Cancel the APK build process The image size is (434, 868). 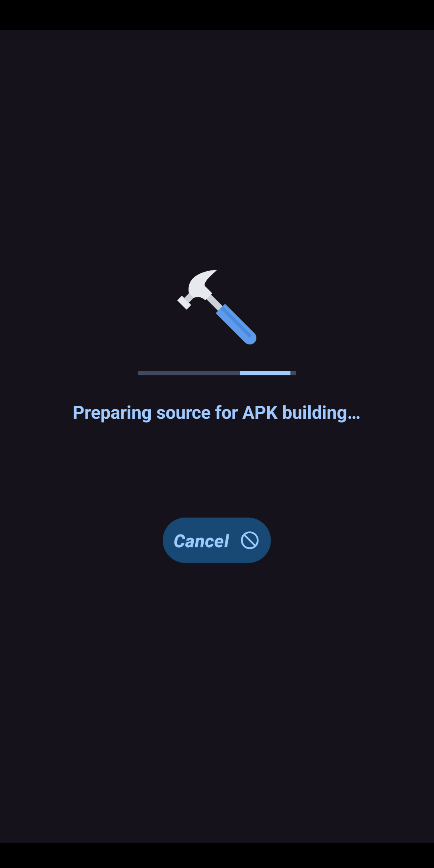point(217,540)
